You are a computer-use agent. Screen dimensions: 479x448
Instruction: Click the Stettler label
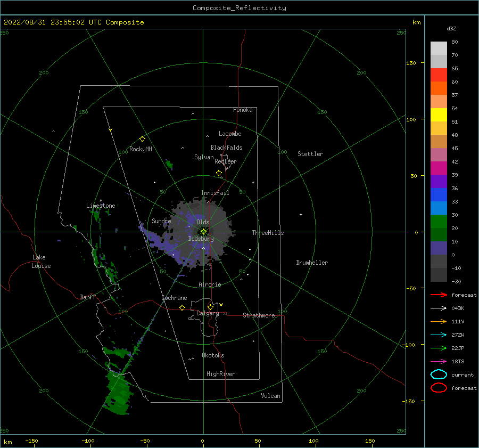(x=310, y=154)
